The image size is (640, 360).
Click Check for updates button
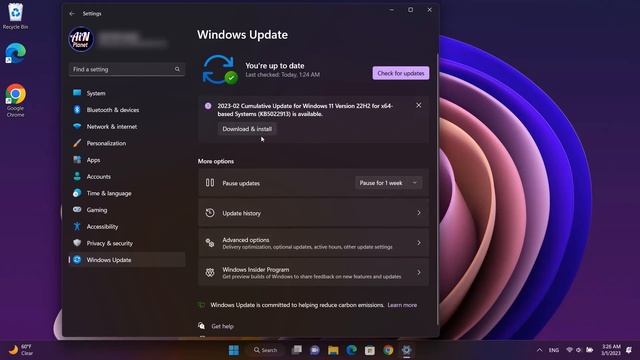coord(400,73)
